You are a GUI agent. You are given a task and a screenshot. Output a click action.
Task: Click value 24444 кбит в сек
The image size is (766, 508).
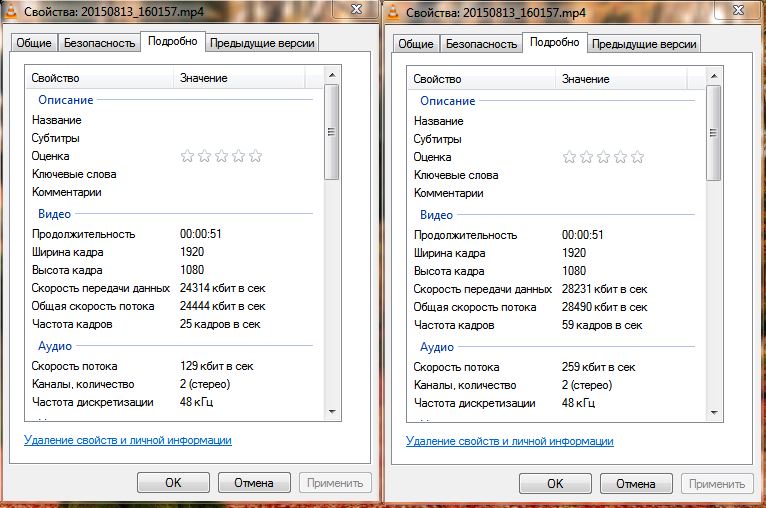[222, 306]
